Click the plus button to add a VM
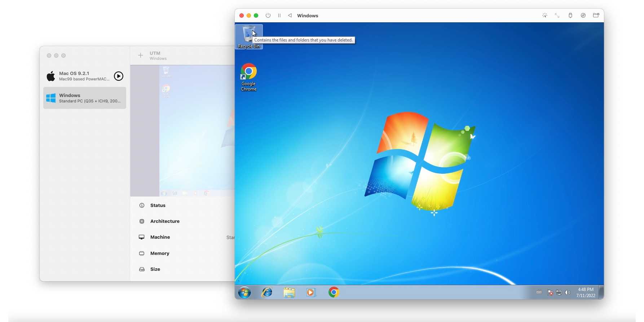Image resolution: width=644 pixels, height=322 pixels. 141,55
